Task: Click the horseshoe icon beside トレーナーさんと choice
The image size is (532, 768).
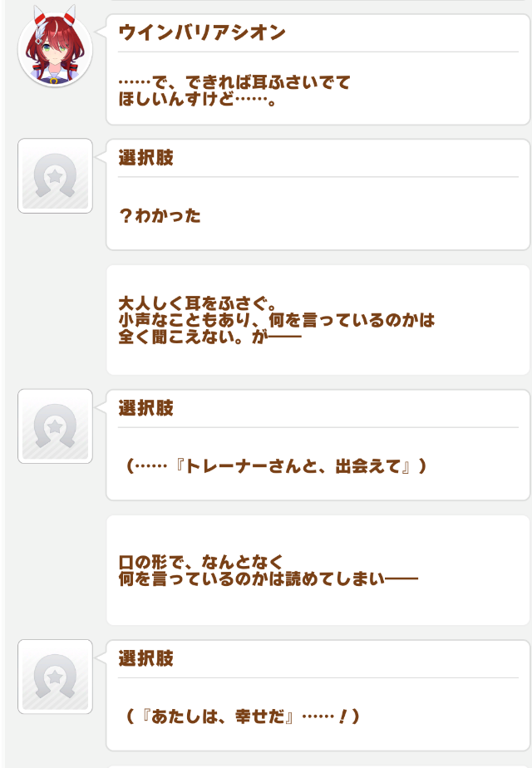Action: 55,426
